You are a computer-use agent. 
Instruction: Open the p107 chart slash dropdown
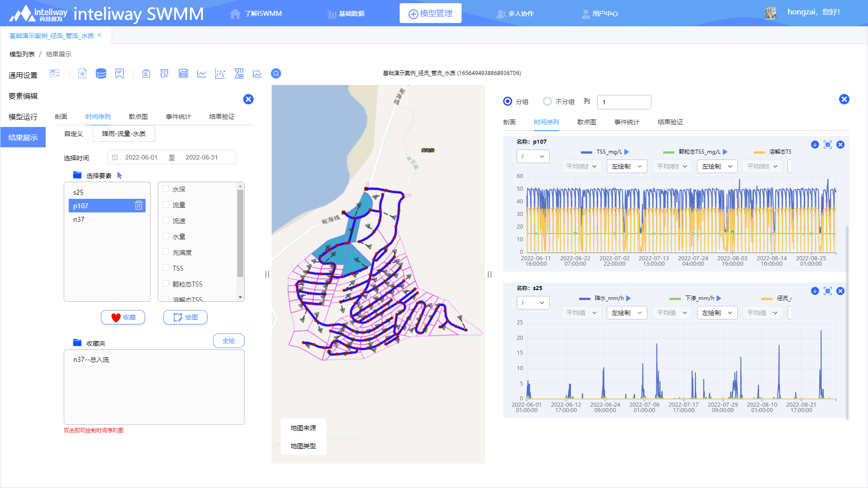point(533,156)
